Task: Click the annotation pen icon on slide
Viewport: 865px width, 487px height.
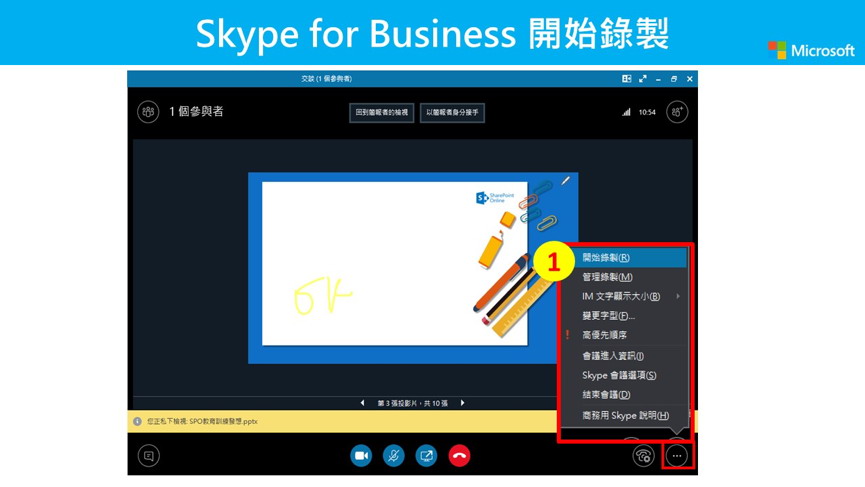Action: 565,180
